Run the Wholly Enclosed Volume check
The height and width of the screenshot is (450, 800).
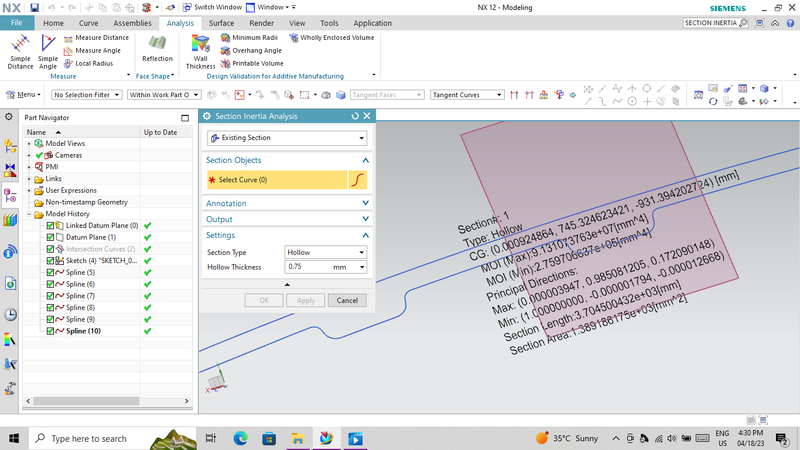(331, 38)
